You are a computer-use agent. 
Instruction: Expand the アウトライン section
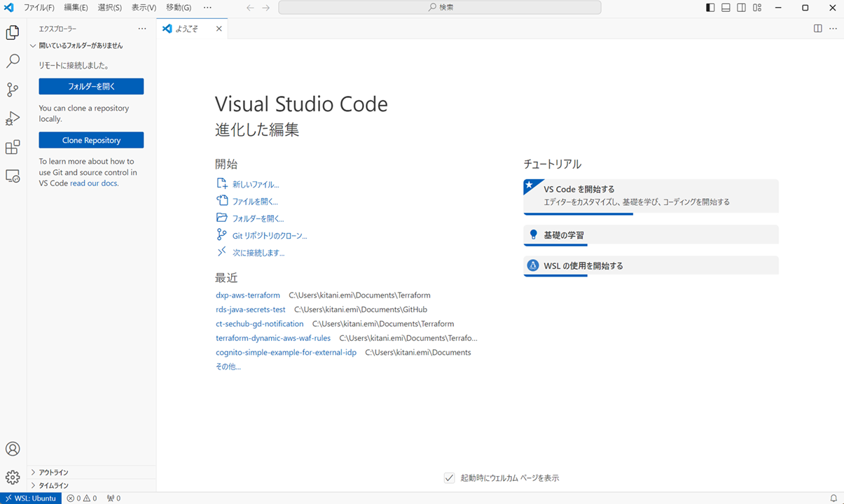click(92, 472)
